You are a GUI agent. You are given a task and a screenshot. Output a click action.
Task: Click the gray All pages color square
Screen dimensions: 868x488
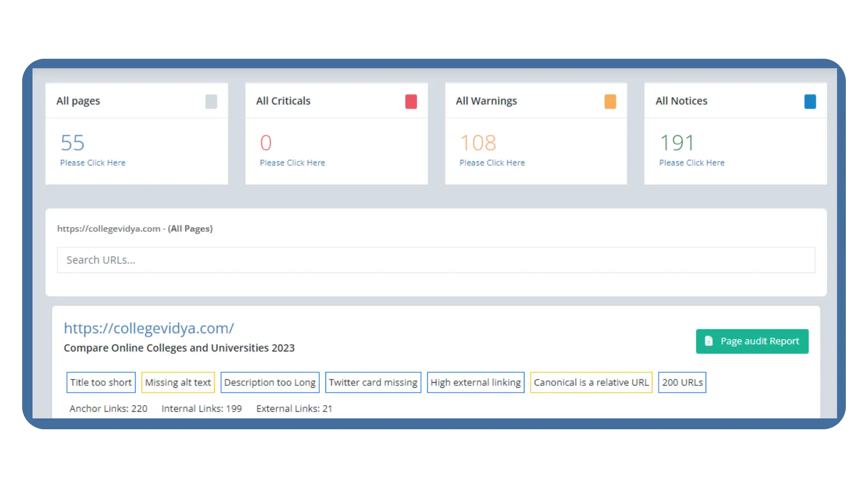211,102
